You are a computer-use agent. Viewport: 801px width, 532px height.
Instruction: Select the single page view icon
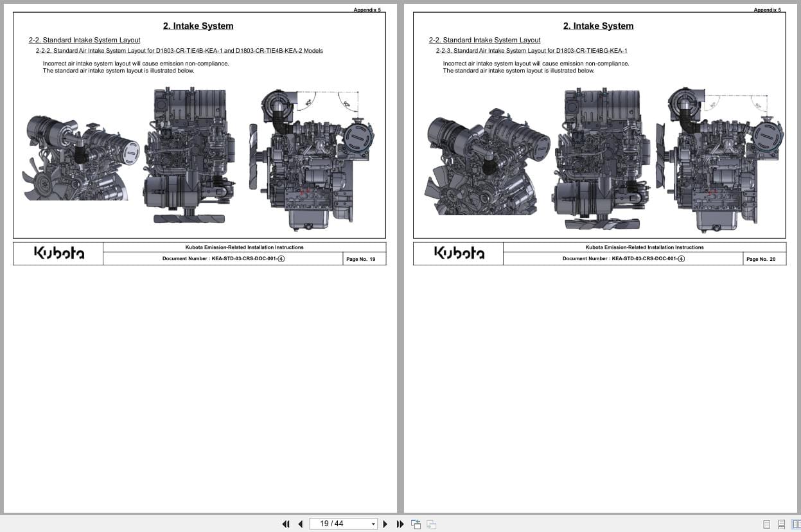coord(766,524)
